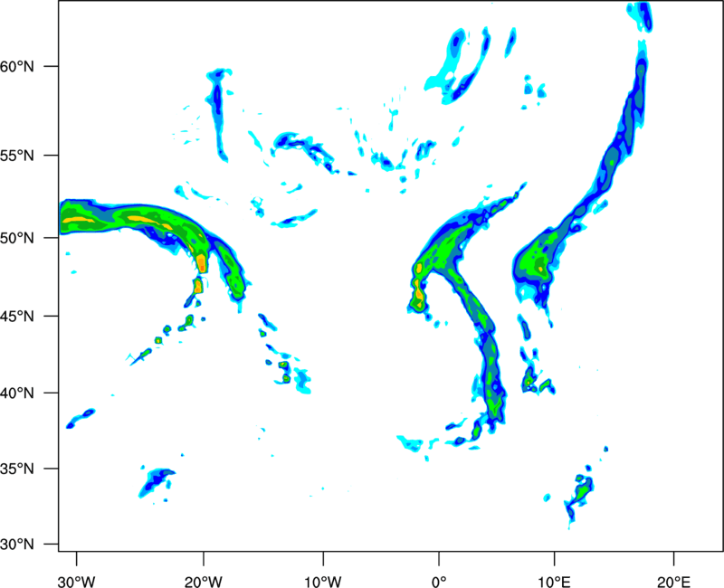
Task: Click the 35°N latitude label
Action: tap(17, 469)
